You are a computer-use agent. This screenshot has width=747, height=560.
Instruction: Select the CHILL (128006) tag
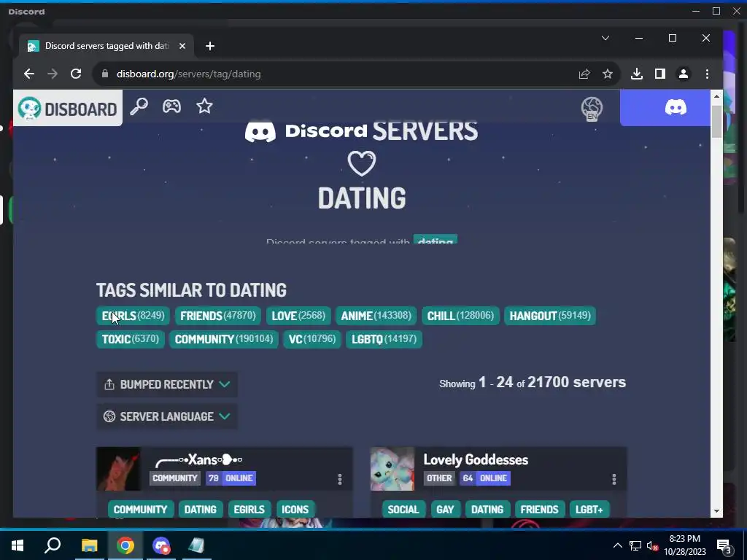[460, 316]
